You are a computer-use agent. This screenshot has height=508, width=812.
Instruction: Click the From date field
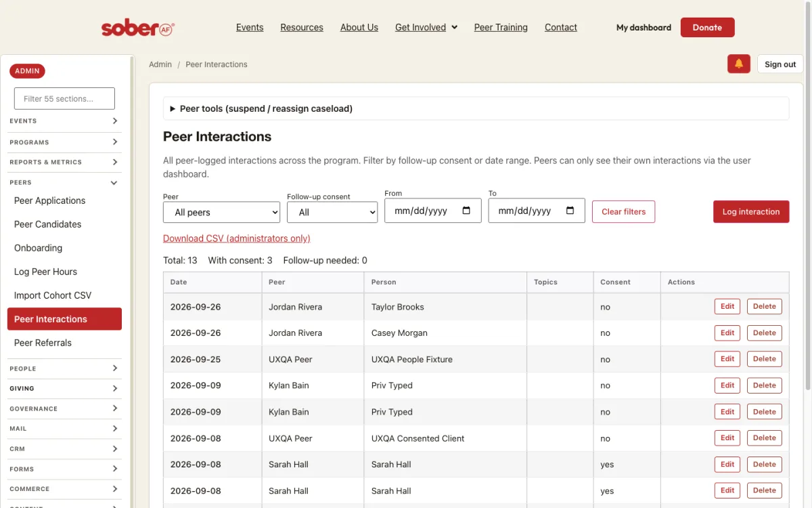[432, 211]
